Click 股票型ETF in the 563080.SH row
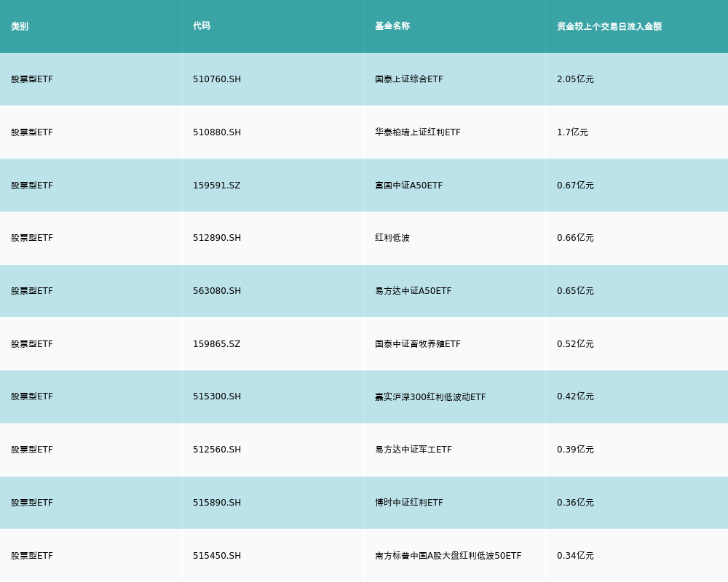Image resolution: width=728 pixels, height=582 pixels. pos(32,291)
